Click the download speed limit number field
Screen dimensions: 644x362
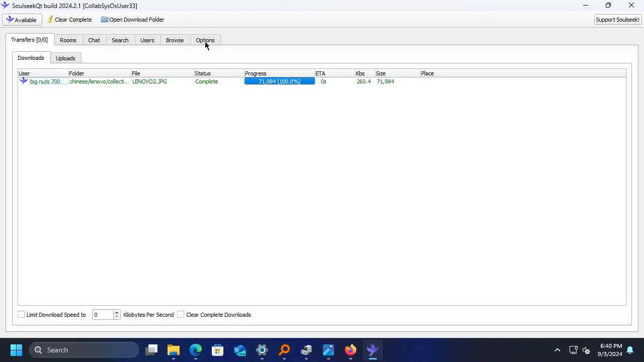[x=103, y=315]
